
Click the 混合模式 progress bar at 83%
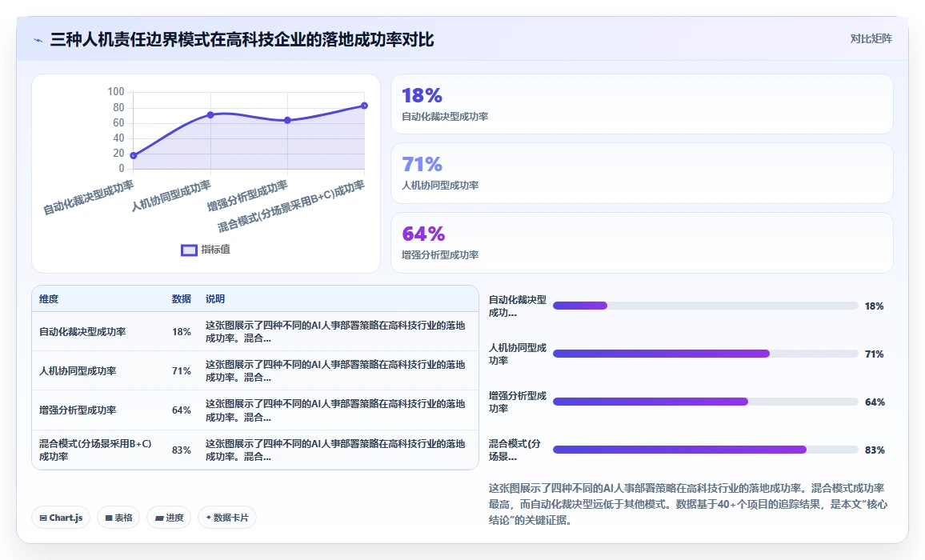(x=706, y=450)
